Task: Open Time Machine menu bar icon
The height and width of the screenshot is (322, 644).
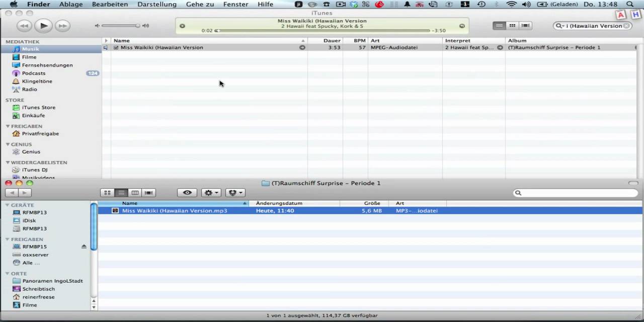Action: pyautogui.click(x=481, y=4)
